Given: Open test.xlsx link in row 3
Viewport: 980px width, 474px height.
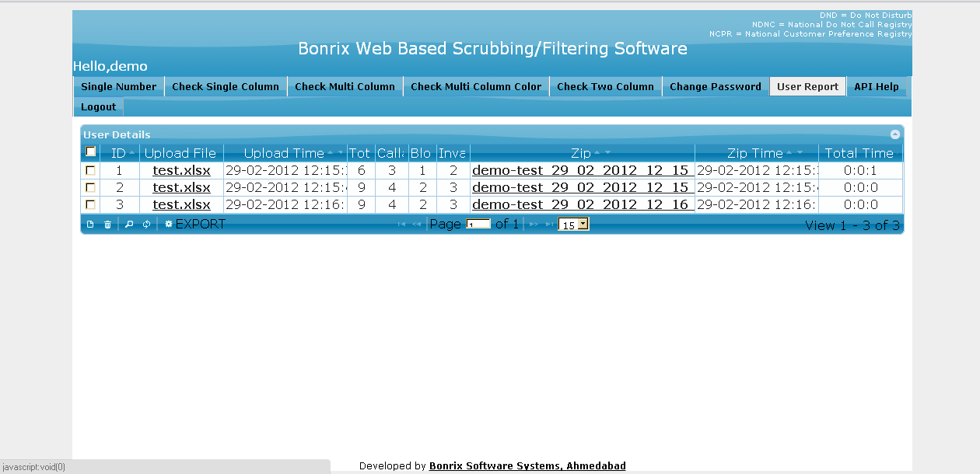Looking at the screenshot, I should (x=181, y=204).
